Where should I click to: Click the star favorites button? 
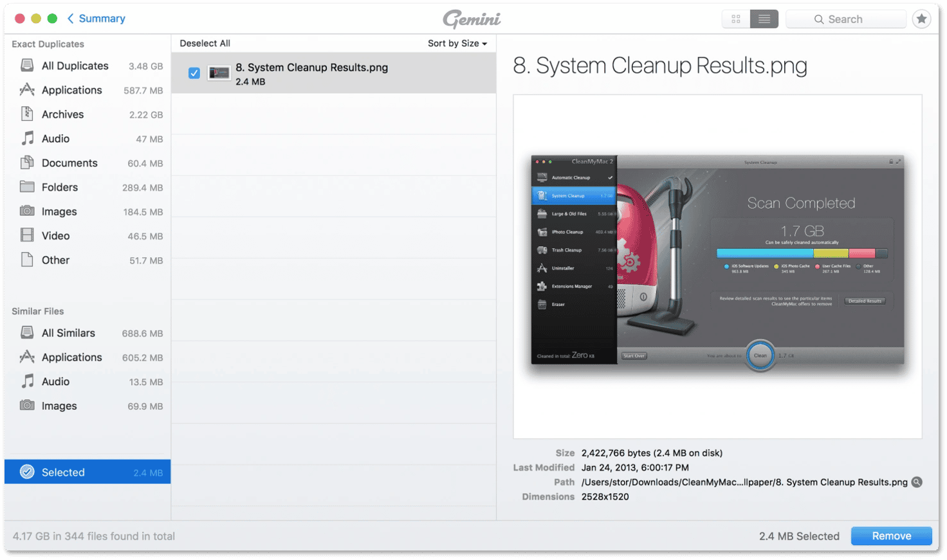coord(922,19)
